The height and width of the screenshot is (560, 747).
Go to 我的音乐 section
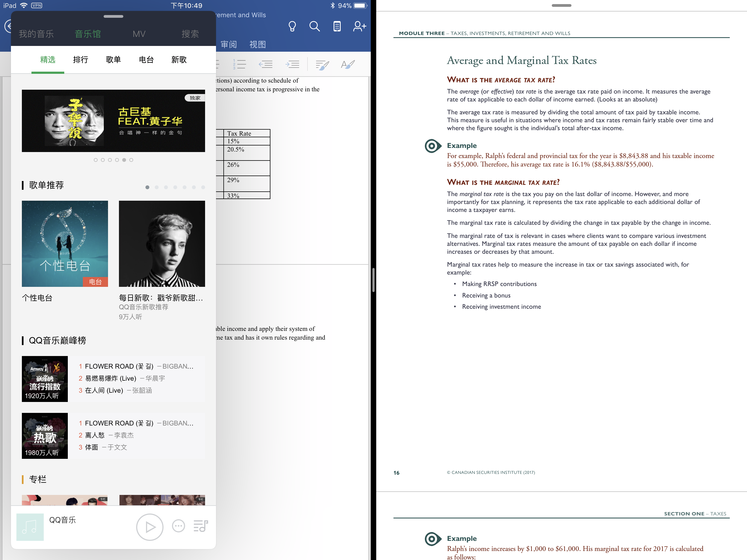[x=36, y=34]
